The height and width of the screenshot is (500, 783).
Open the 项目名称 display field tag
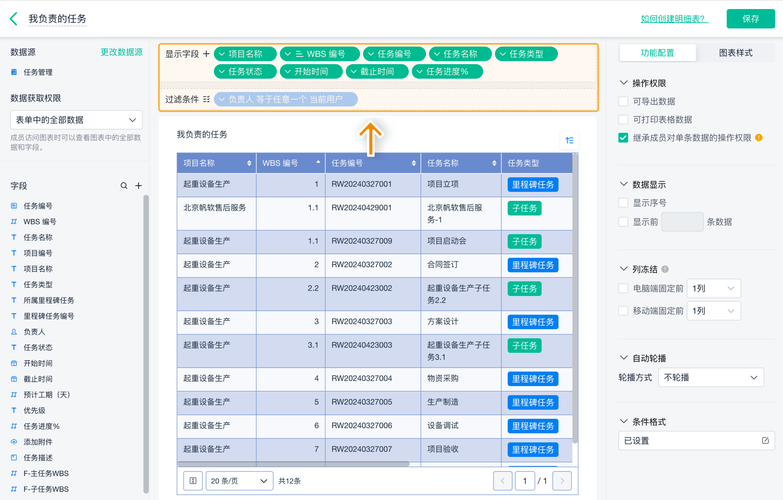(x=245, y=54)
